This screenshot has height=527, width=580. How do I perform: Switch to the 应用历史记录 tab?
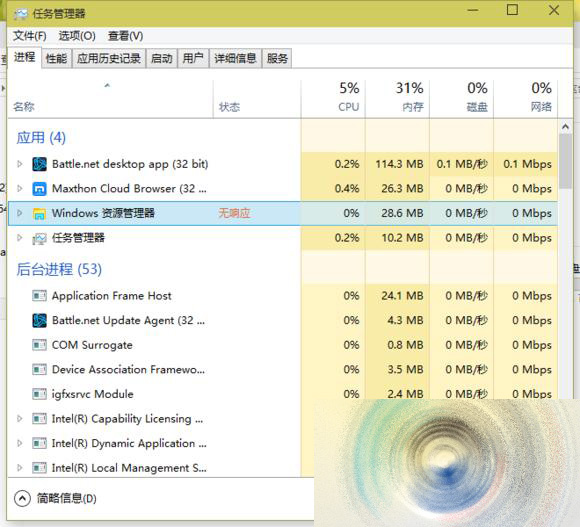109,58
